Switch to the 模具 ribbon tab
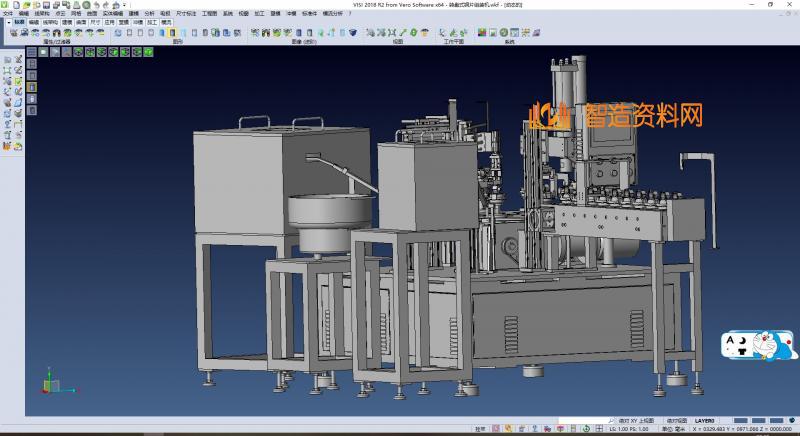Image resolution: width=800 pixels, height=436 pixels. [166, 21]
